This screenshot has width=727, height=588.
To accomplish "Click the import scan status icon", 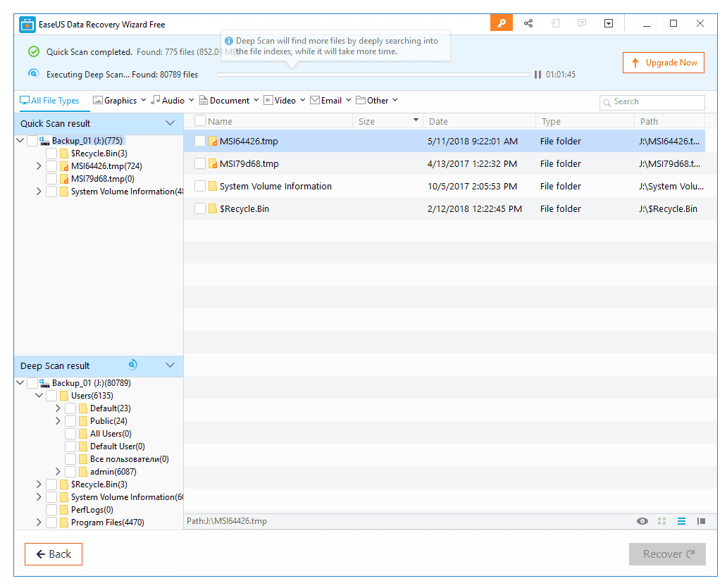I will pos(555,23).
